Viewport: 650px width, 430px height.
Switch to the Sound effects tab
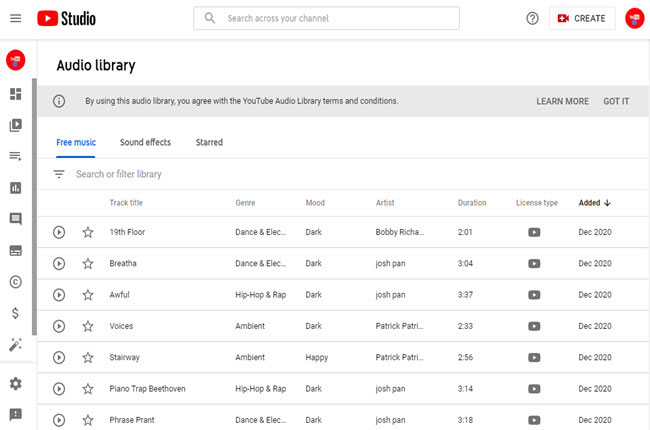pos(146,142)
